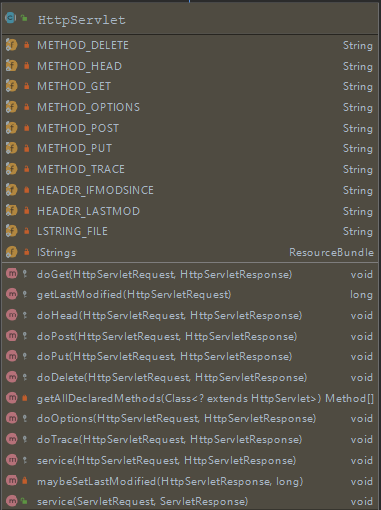Open the doPut(HttpServletRequest, HttpServletResponse) method

click(190, 356)
